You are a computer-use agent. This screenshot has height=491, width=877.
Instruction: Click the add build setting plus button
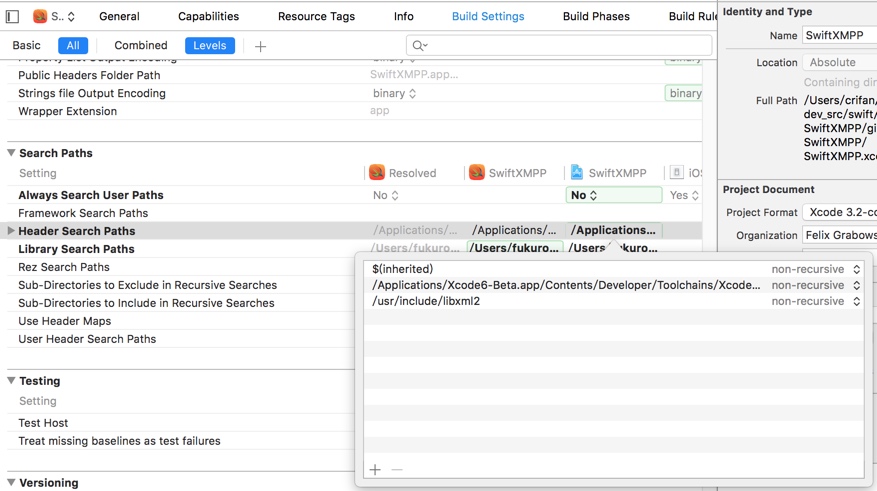pyautogui.click(x=260, y=46)
